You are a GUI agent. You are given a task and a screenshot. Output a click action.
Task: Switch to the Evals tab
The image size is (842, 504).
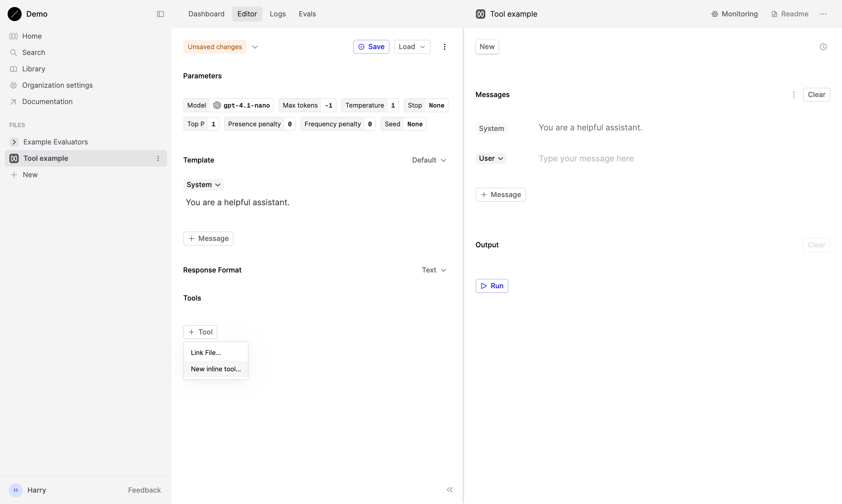pyautogui.click(x=307, y=14)
